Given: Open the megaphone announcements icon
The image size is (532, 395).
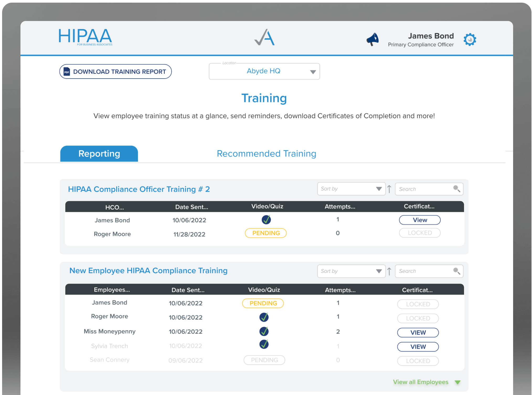Looking at the screenshot, I should point(373,39).
